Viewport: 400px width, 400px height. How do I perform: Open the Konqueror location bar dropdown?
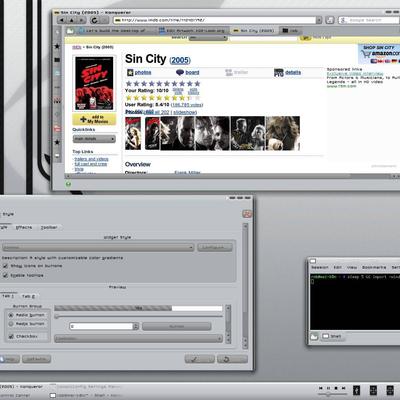point(319,20)
